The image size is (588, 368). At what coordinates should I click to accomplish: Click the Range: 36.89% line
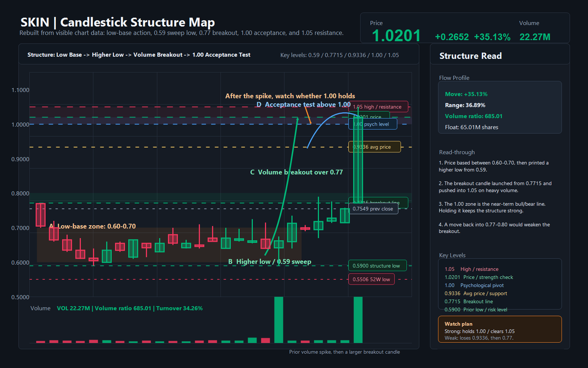click(x=465, y=105)
